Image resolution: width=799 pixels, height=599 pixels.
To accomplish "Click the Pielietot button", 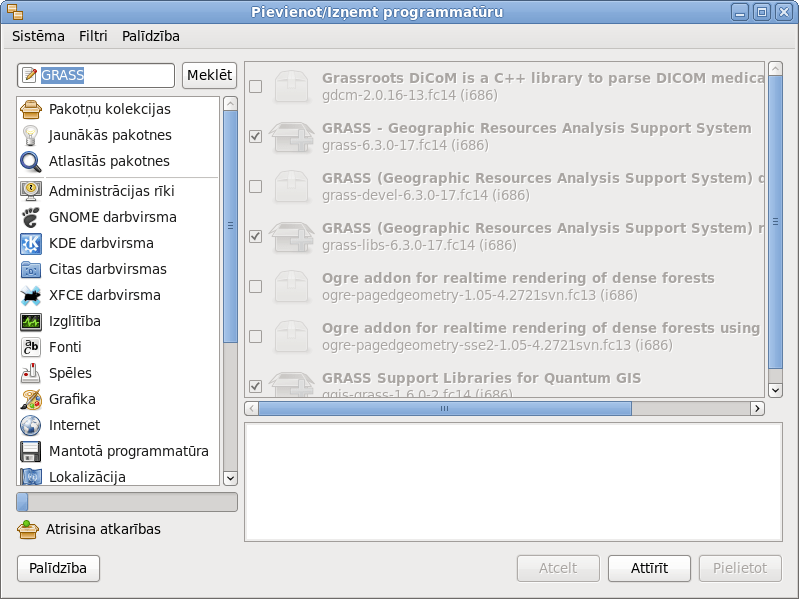I will (x=740, y=568).
